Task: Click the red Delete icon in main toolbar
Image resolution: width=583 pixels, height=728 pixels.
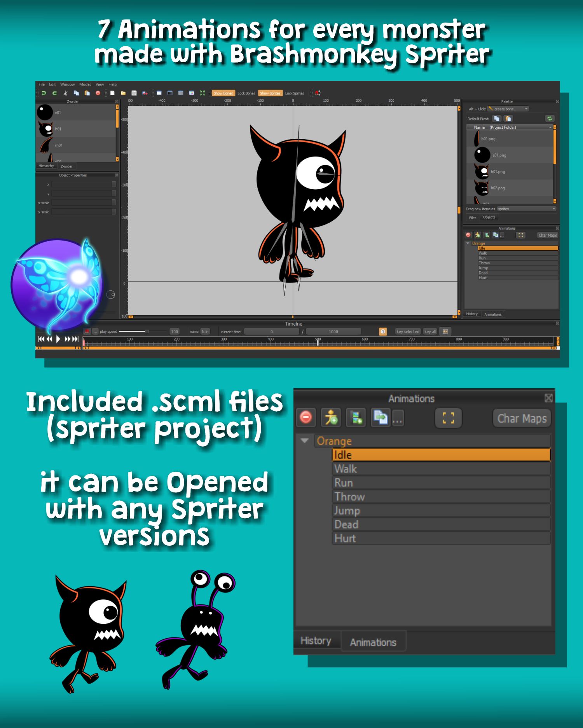Action: (98, 93)
